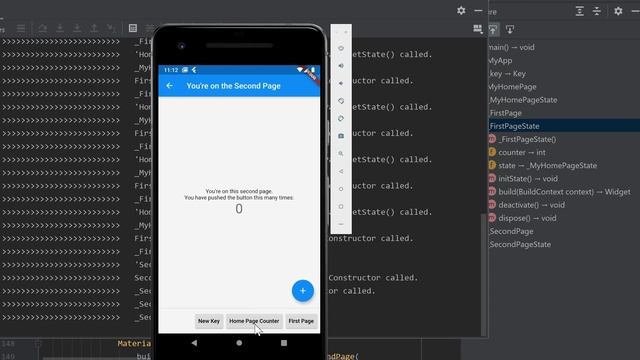Click the emulator toolbar home circle icon
640x360 pixels.
(341, 189)
